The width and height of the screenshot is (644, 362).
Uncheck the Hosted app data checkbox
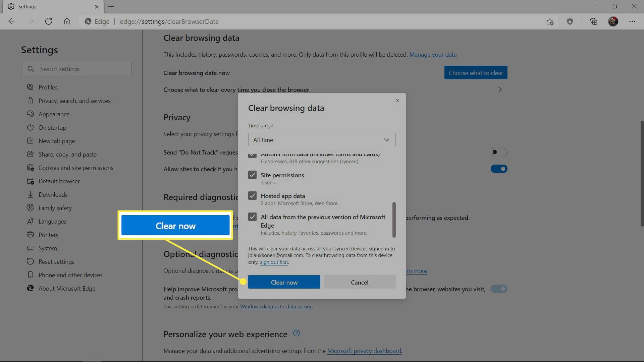[x=252, y=195]
